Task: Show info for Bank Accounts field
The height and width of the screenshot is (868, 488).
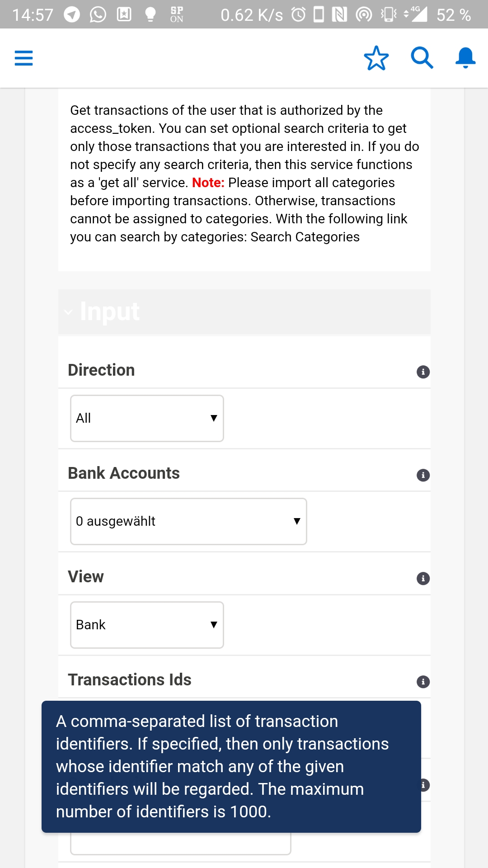Action: click(x=423, y=475)
